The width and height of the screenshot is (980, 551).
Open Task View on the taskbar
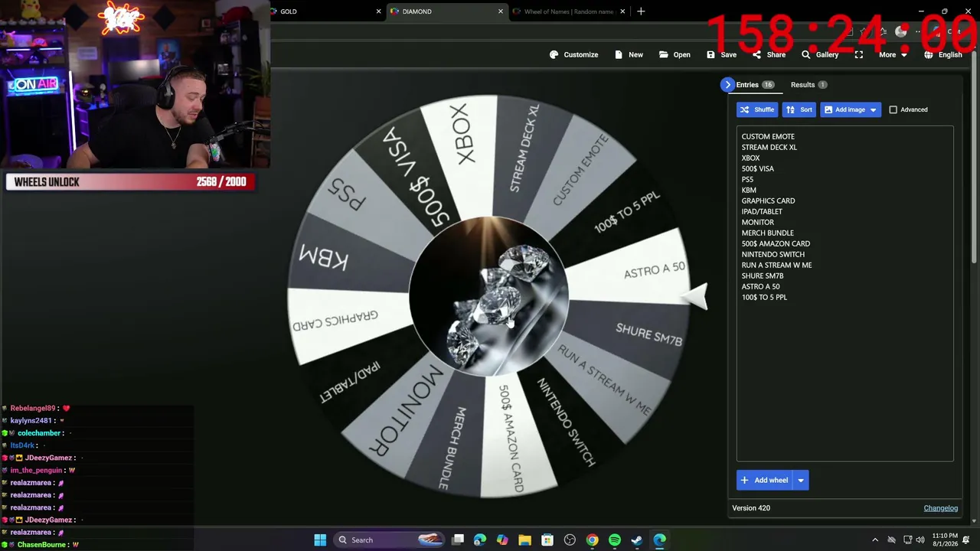[x=458, y=540]
